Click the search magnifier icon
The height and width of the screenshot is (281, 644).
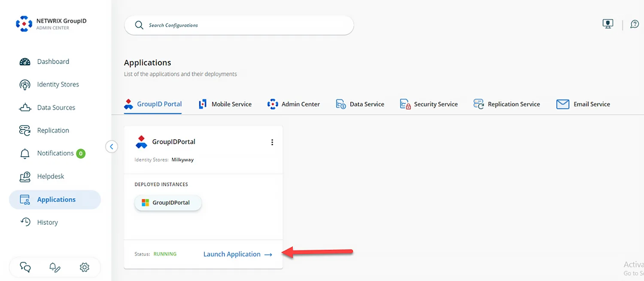pos(139,25)
